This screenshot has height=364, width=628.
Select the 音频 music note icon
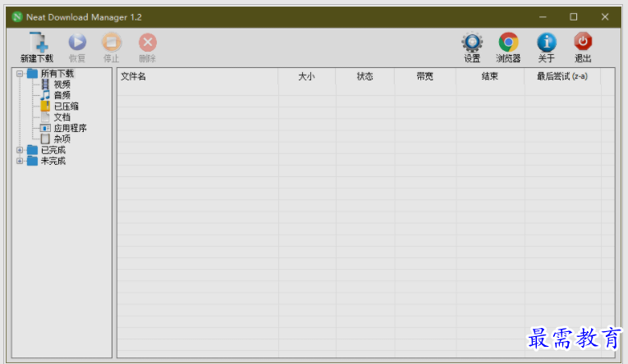click(45, 95)
